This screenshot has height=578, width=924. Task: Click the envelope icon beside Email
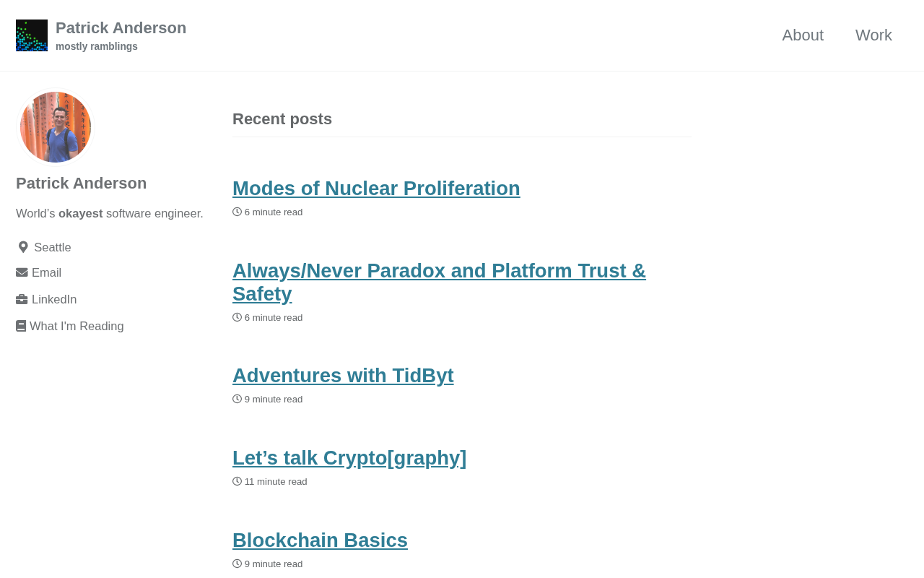click(22, 273)
